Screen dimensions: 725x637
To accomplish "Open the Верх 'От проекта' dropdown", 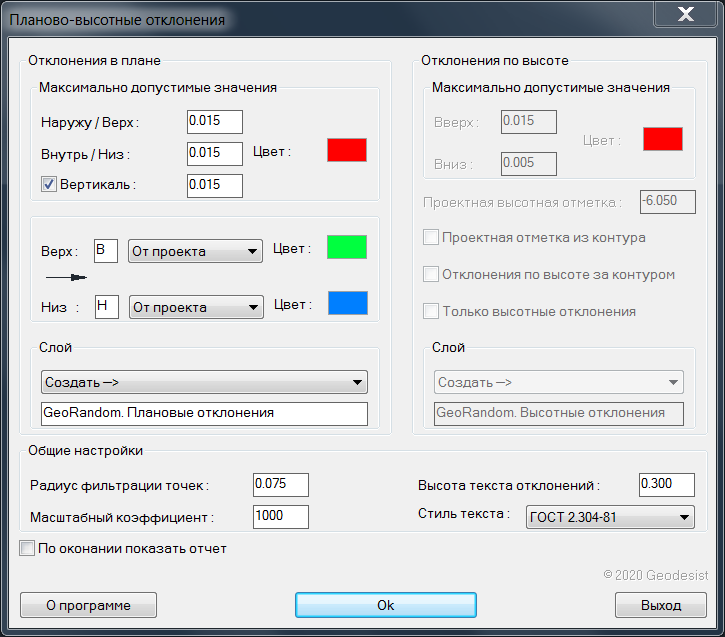I will (196, 251).
